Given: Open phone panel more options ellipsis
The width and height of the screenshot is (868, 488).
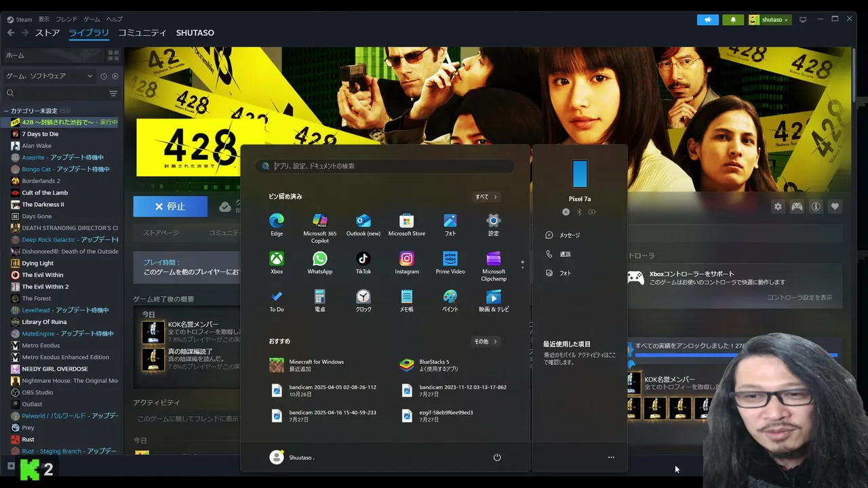Looking at the screenshot, I should (611, 457).
